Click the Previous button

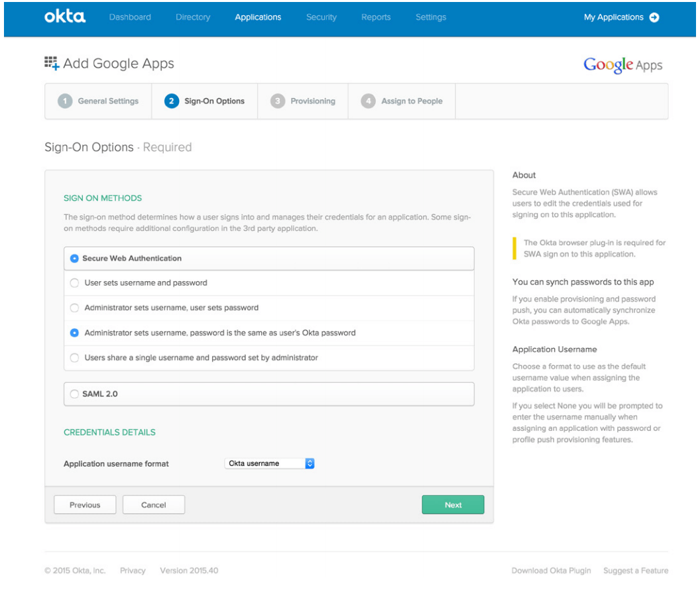(85, 505)
